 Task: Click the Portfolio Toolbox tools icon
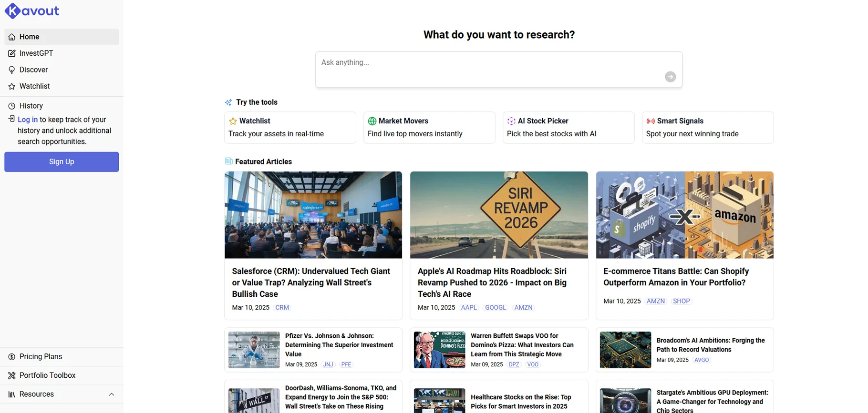(x=12, y=375)
